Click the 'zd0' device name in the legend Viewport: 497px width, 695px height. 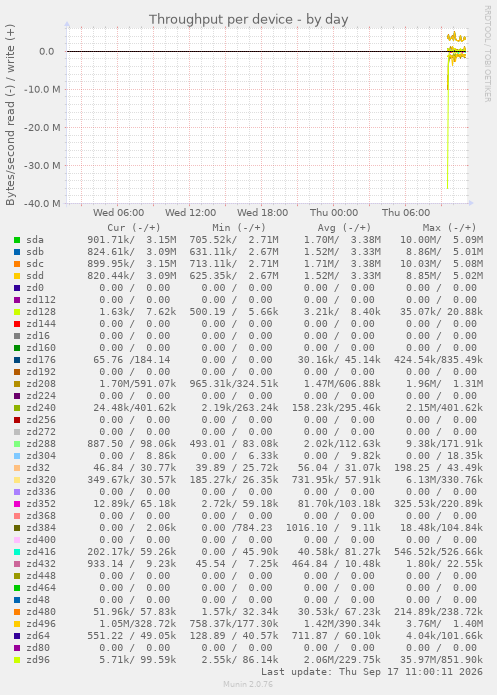pyautogui.click(x=35, y=288)
